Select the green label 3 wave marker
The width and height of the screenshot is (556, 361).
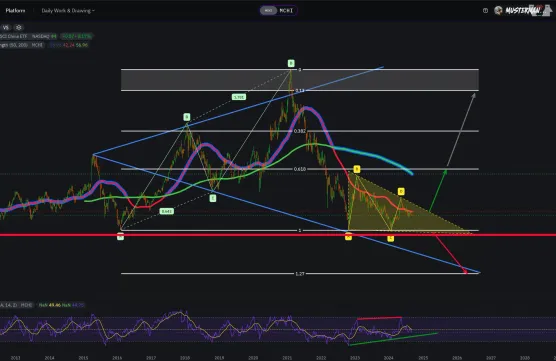pyautogui.click(x=187, y=117)
